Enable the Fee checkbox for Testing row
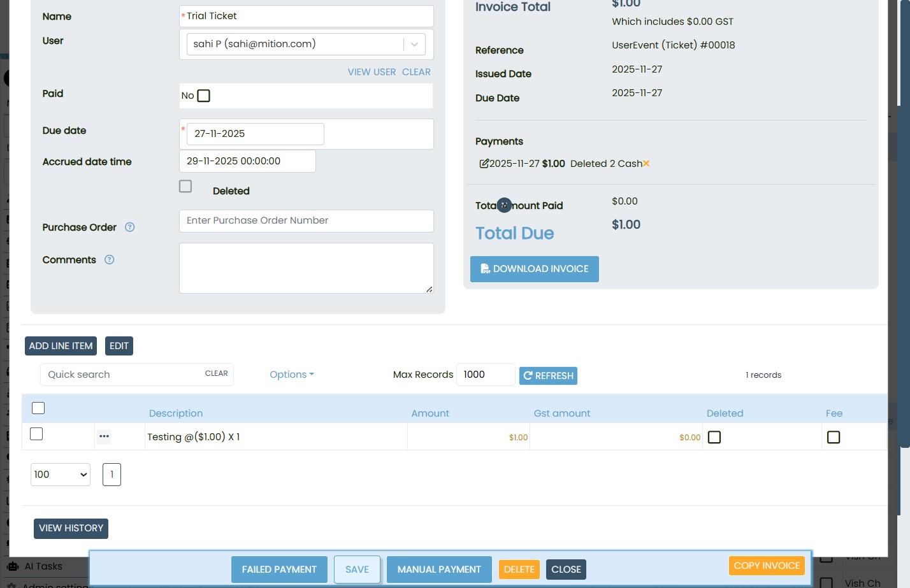This screenshot has width=910, height=588. (833, 437)
